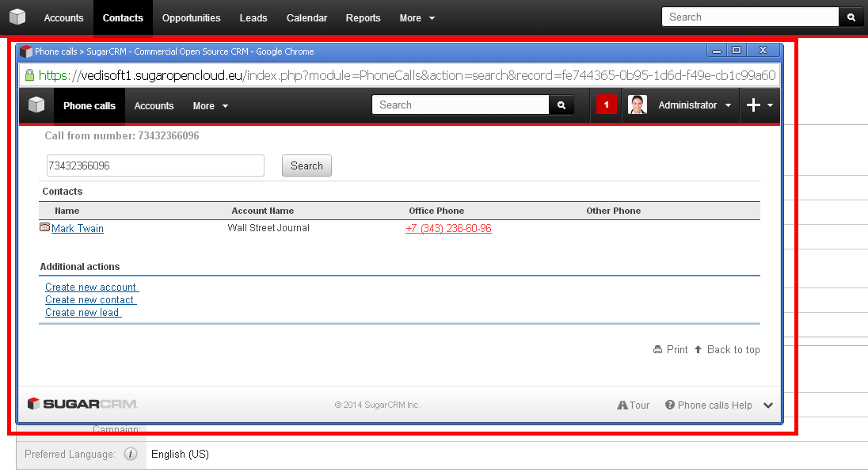868x472 pixels.
Task: Focus the phone number input field
Action: click(155, 166)
